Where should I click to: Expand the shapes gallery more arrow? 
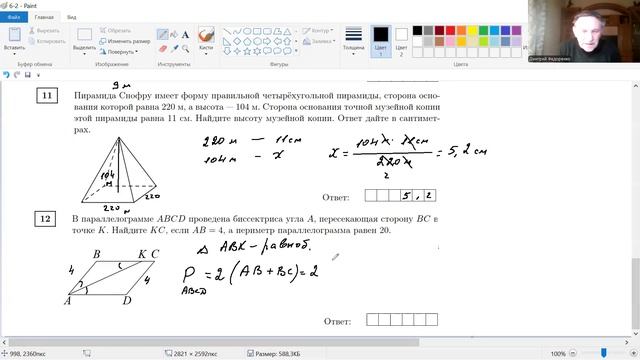tap(296, 51)
